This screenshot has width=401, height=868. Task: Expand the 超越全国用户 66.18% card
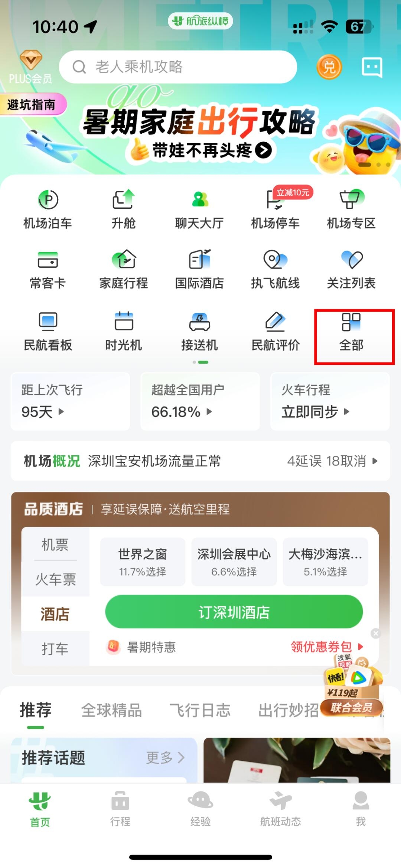pyautogui.click(x=200, y=402)
